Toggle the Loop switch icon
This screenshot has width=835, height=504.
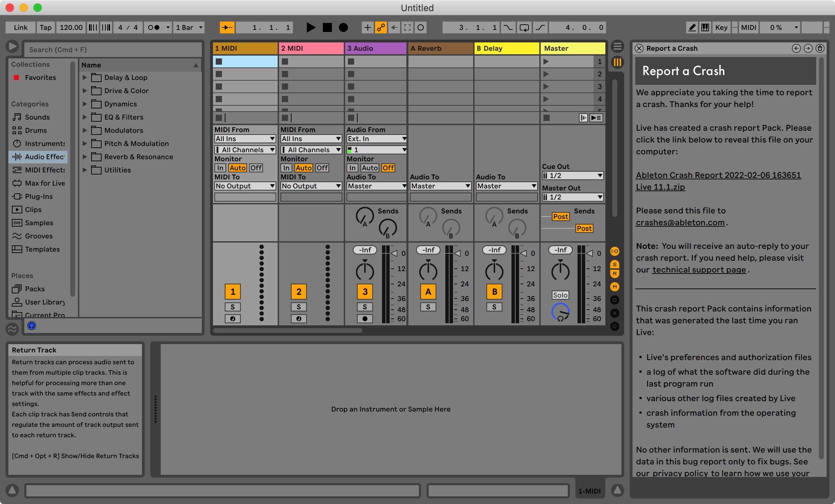coord(524,27)
